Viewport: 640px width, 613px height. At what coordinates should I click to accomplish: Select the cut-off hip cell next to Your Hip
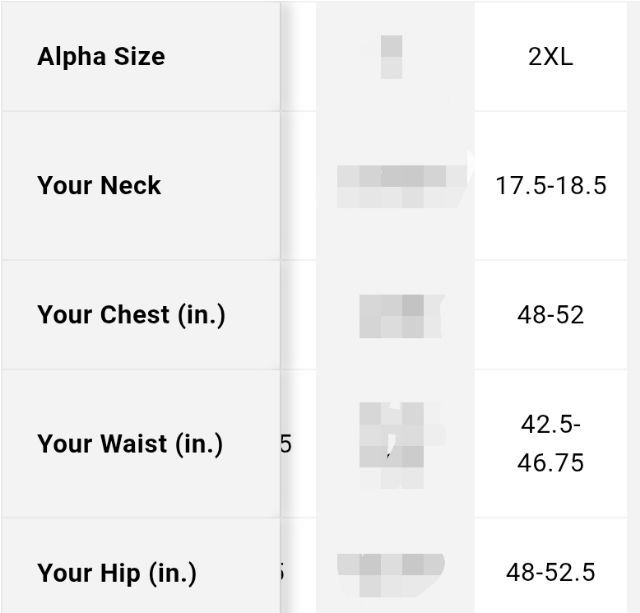pyautogui.click(x=290, y=573)
